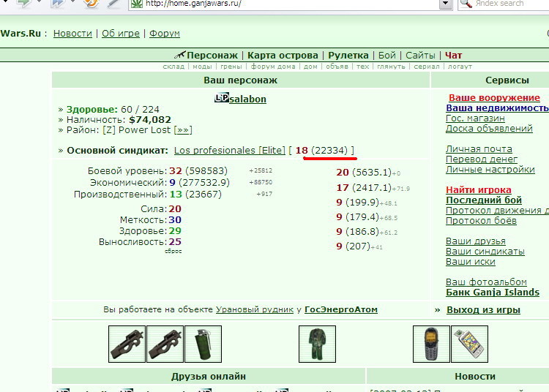Open the GPS navigator item icon
The image size is (549, 392).
tap(469, 344)
